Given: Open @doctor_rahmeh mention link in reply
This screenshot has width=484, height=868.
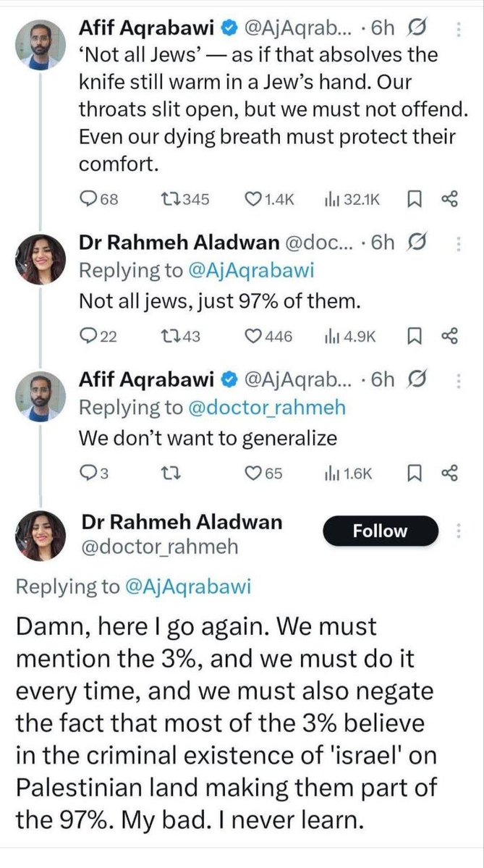Looking at the screenshot, I should coord(267,408).
